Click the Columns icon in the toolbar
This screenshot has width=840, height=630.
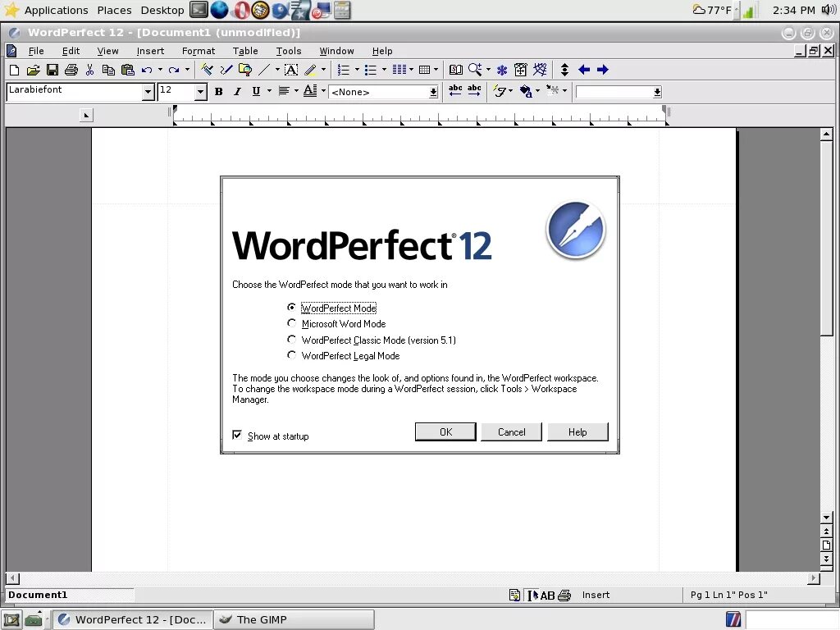pos(399,70)
